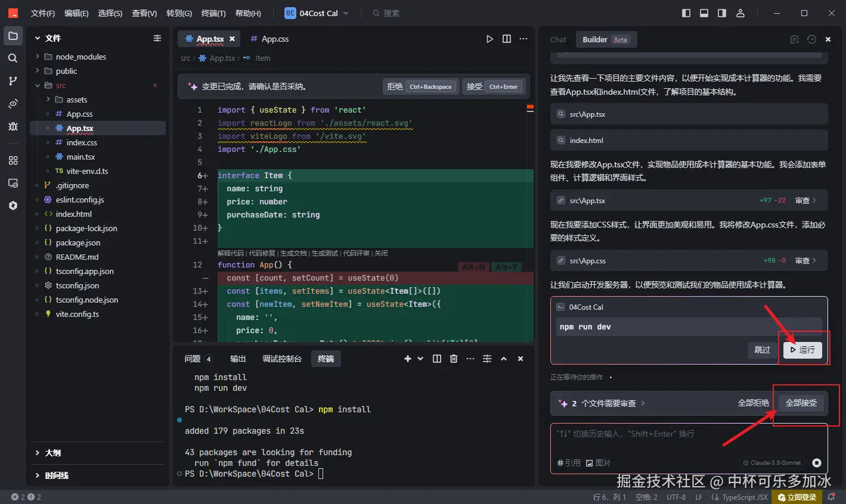846x504 pixels.
Task: Run the code with the play icon
Action: click(489, 39)
